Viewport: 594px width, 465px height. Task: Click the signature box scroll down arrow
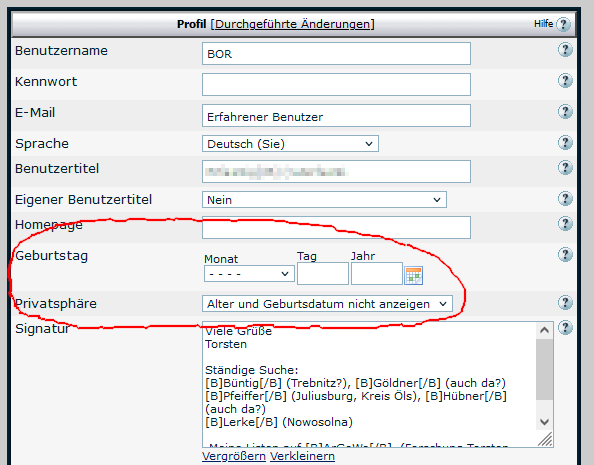coord(544,422)
